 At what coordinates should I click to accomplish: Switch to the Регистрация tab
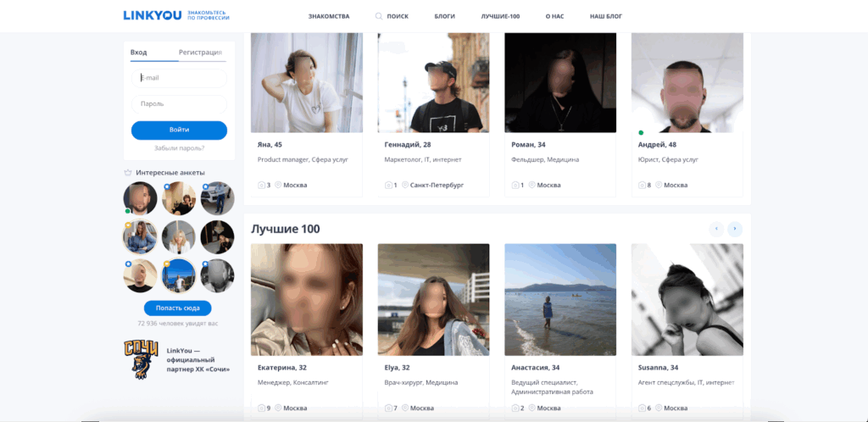pos(200,53)
